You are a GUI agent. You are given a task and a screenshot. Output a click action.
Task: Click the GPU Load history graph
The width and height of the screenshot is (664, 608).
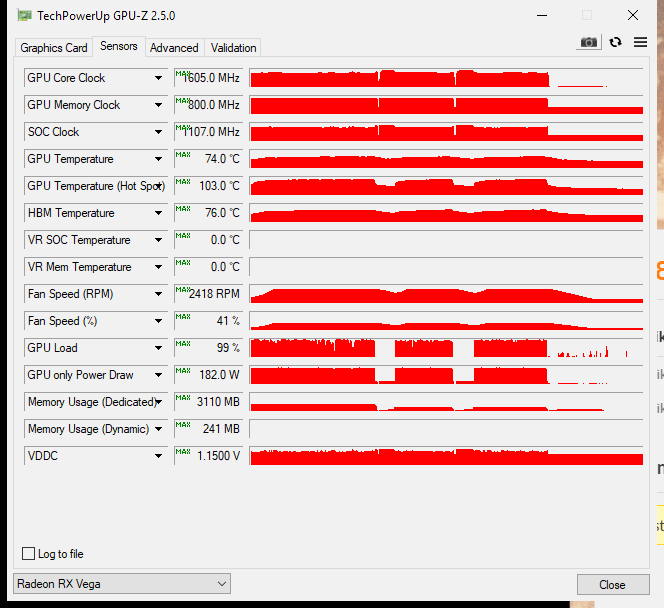coord(446,348)
